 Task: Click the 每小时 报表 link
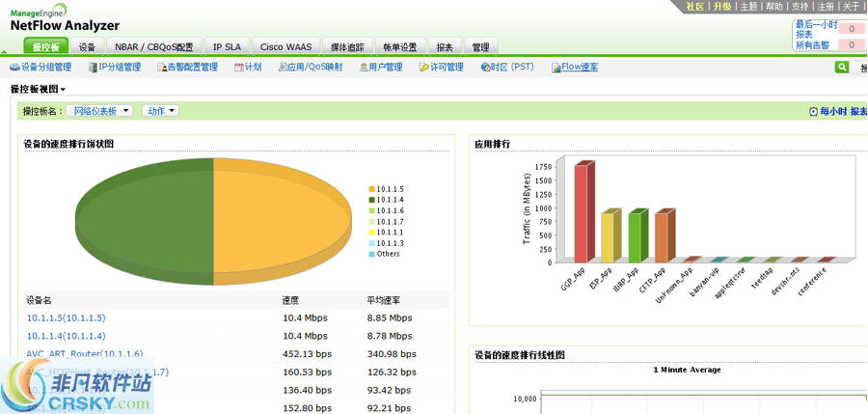[844, 111]
